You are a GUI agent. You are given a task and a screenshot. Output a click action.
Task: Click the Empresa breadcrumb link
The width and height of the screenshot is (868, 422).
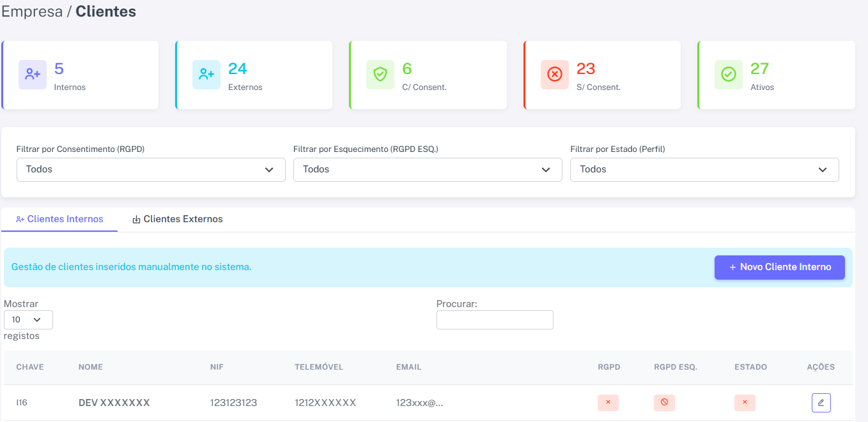click(x=31, y=11)
